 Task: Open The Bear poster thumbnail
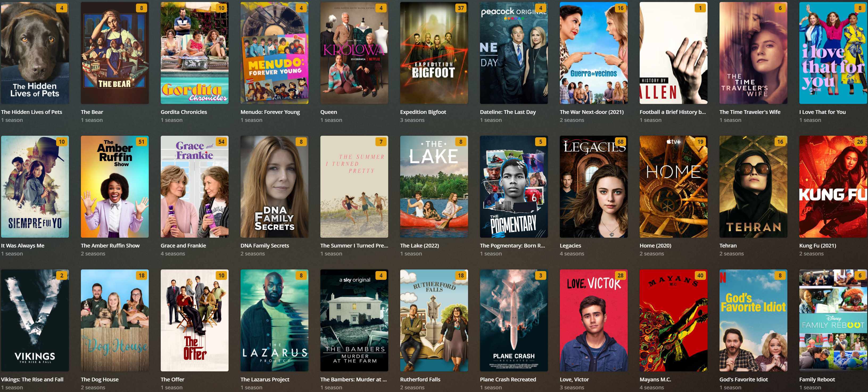pos(115,53)
